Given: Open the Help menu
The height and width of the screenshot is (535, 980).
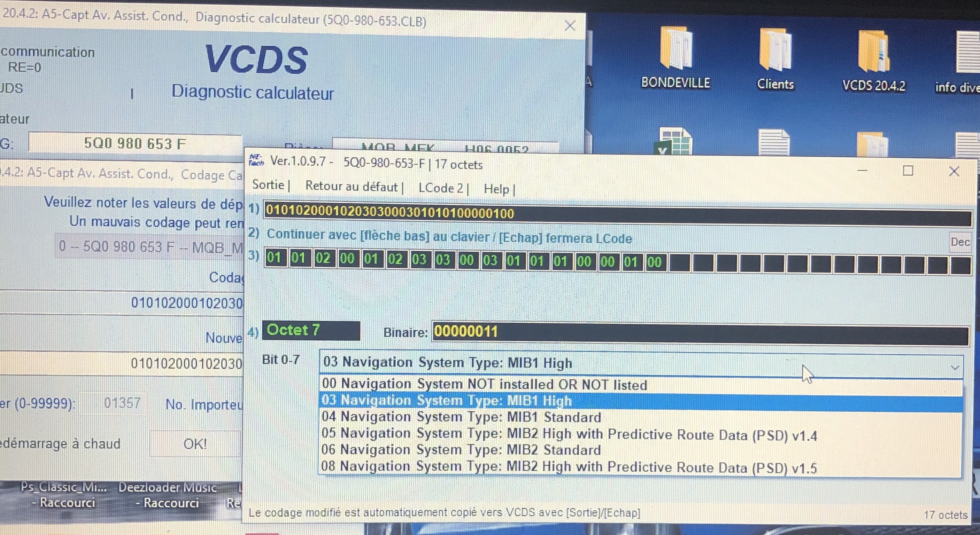Looking at the screenshot, I should [496, 189].
